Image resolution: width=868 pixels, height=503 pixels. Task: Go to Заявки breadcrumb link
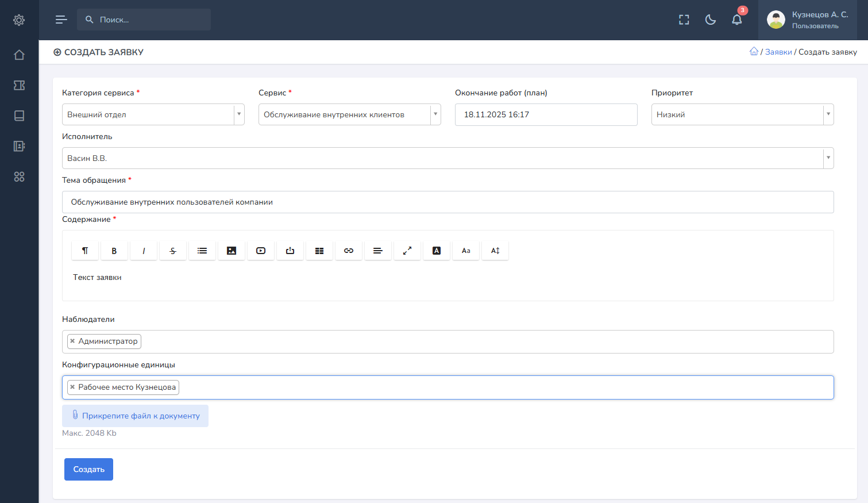click(x=778, y=52)
